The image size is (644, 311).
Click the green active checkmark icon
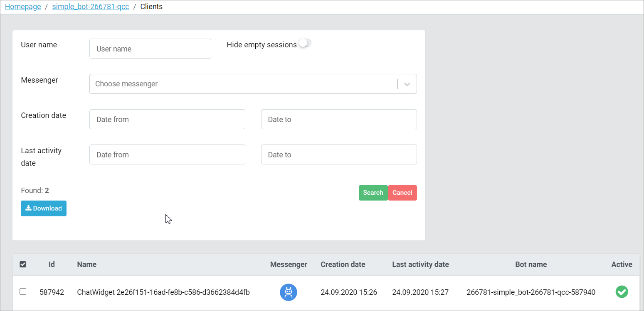click(622, 292)
